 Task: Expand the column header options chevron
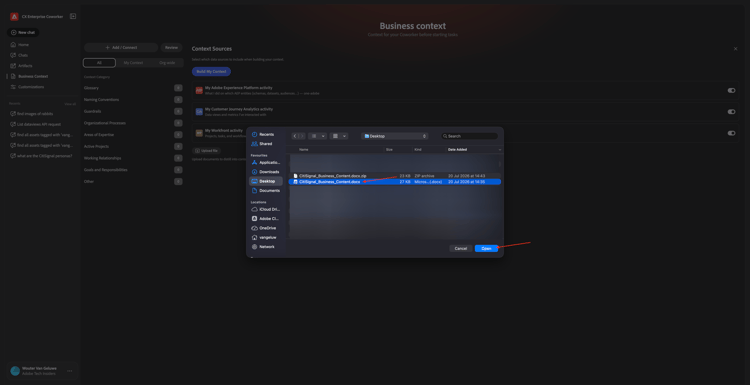coord(500,150)
